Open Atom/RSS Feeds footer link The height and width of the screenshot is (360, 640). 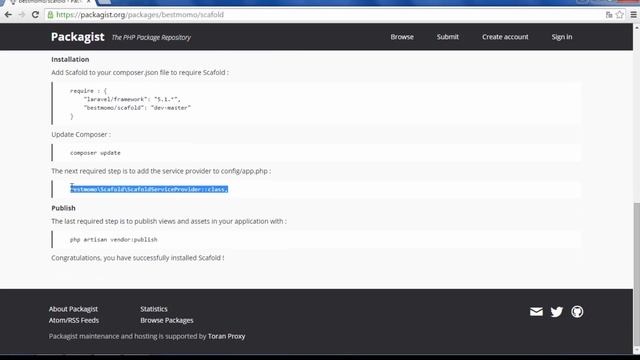click(x=74, y=320)
